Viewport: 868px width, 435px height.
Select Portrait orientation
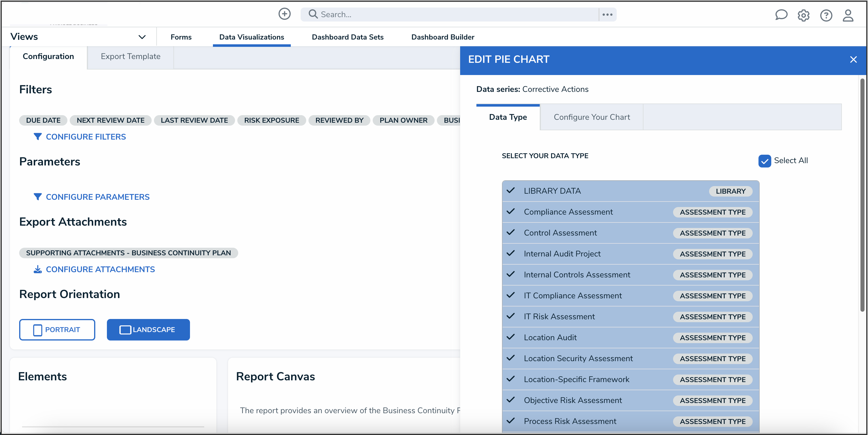pos(57,329)
